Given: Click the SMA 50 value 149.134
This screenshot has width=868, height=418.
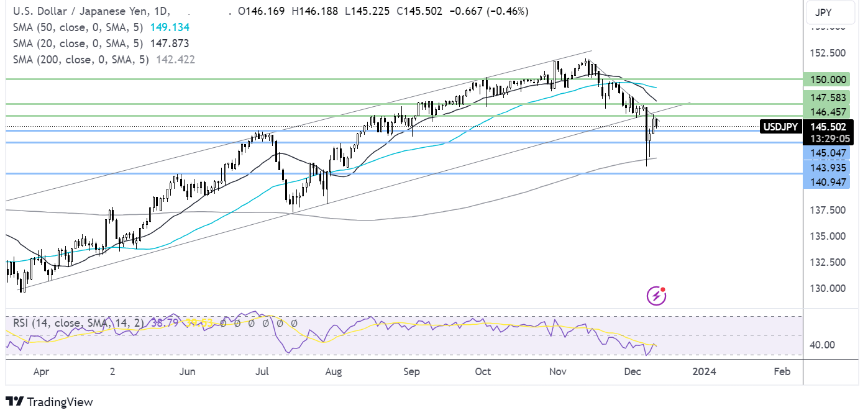Looking at the screenshot, I should [169, 27].
